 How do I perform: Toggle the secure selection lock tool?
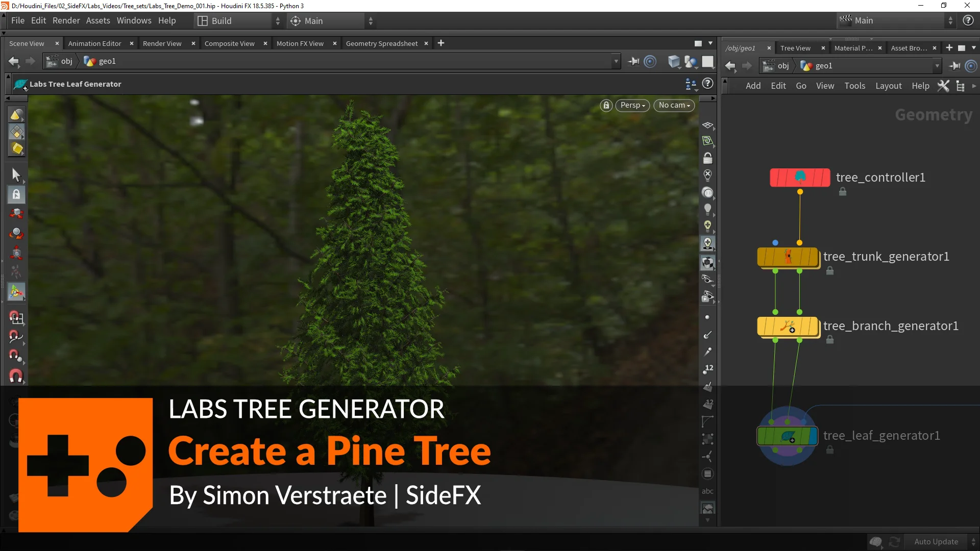click(x=16, y=194)
